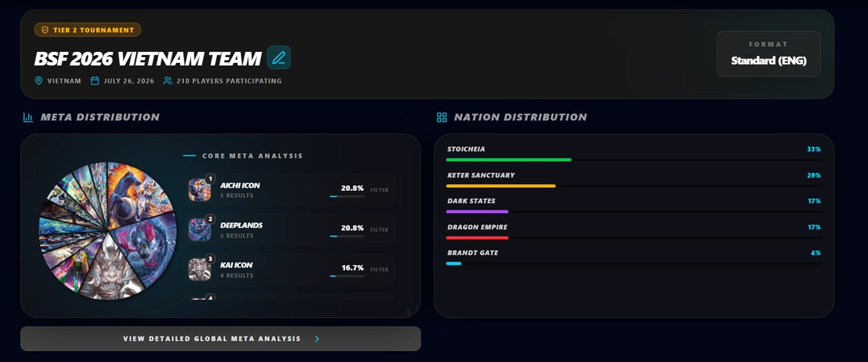Click the 4% Brandt Gate percentage
The width and height of the screenshot is (868, 362).
click(x=816, y=253)
